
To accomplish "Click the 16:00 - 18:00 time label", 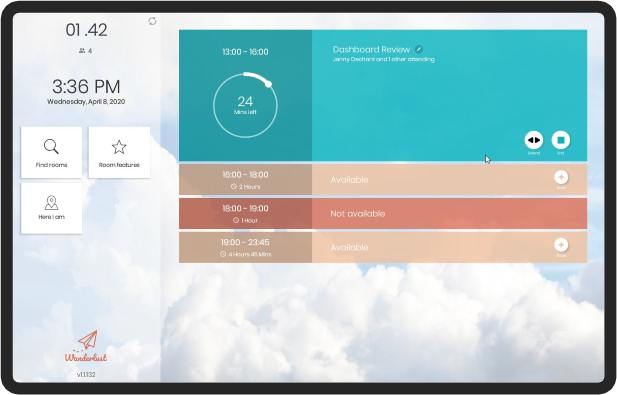I will (x=246, y=175).
